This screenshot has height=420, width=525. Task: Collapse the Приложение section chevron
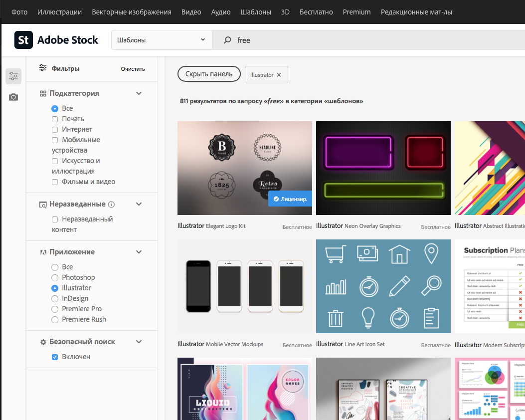(x=139, y=252)
